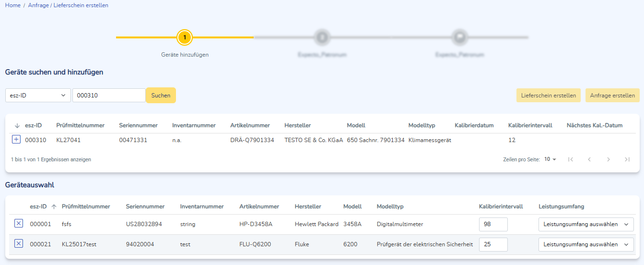This screenshot has width=644, height=265.
Task: Edit Kalibrierintervall field showing 98
Action: (493, 224)
